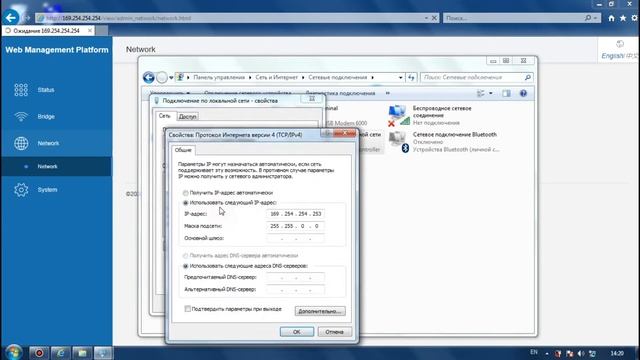Open Explorer help icon
The image size is (640, 360).
(x=523, y=93)
